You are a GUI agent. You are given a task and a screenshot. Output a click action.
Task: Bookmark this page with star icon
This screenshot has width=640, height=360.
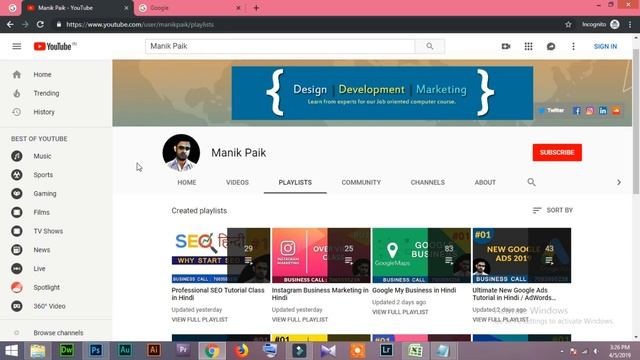click(x=568, y=24)
